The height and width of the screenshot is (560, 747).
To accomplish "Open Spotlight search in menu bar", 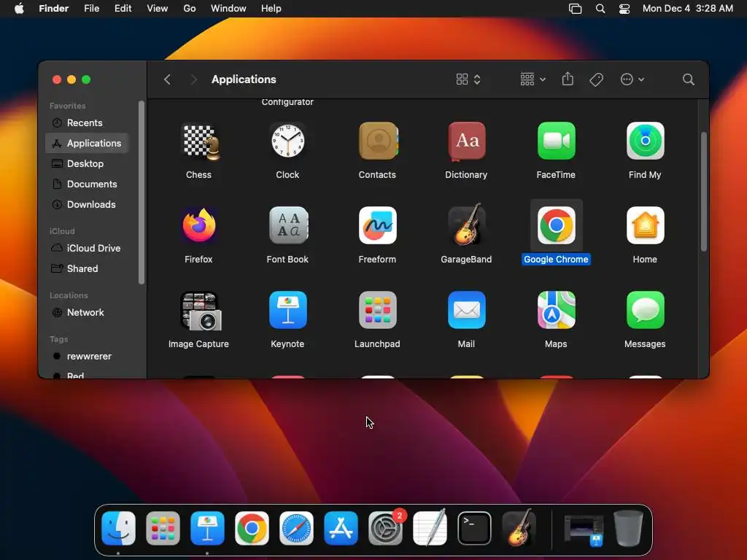I will tap(600, 9).
